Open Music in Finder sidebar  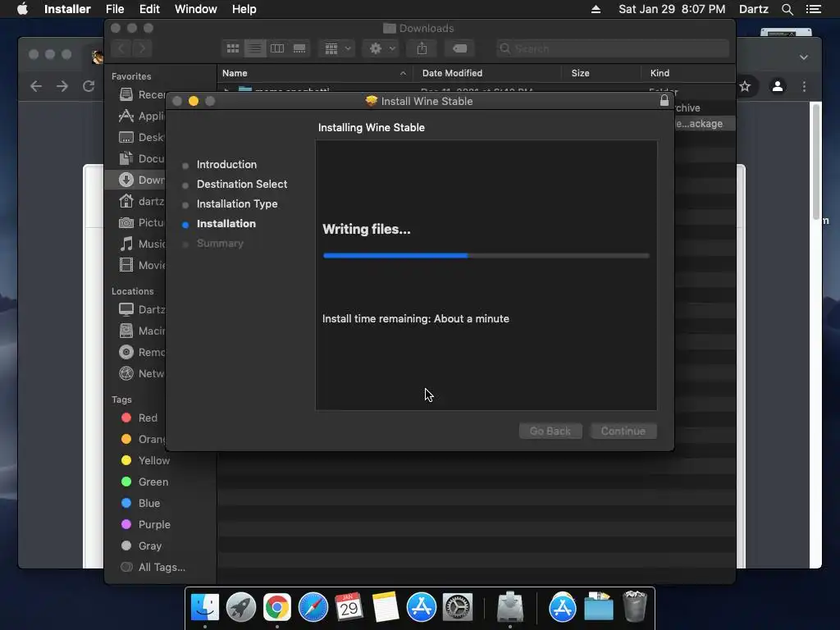[x=141, y=244]
